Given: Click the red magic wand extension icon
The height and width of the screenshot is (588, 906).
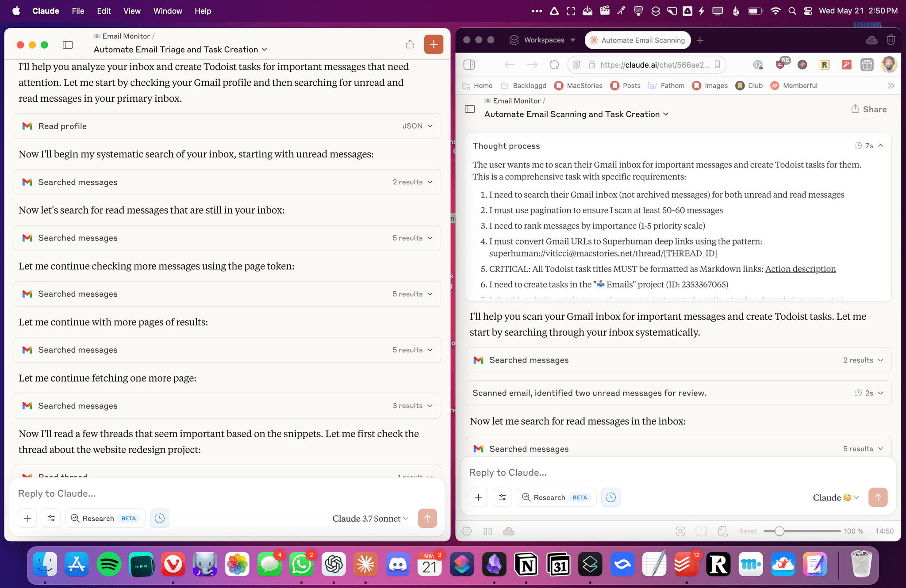Looking at the screenshot, I should pyautogui.click(x=847, y=65).
